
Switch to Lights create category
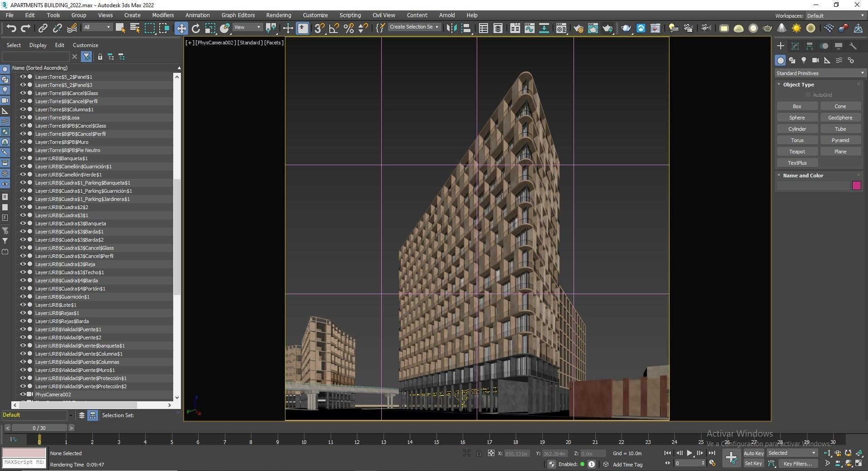point(804,60)
